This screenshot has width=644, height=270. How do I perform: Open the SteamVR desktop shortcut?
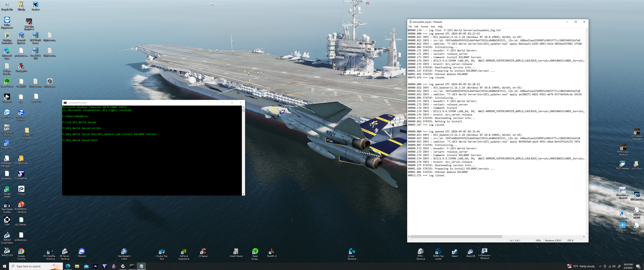coord(470,253)
